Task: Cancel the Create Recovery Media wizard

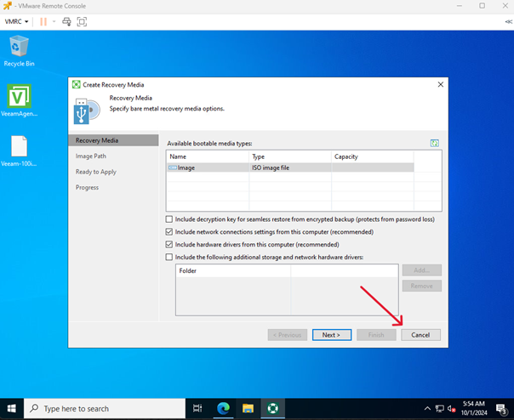Action: (420, 335)
